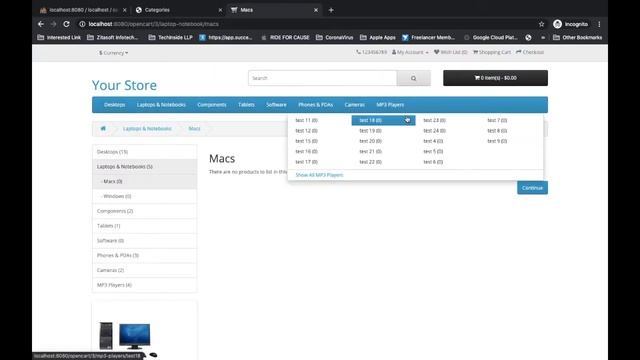The width and height of the screenshot is (640, 360).
Task: Open the Shopping Cart link
Action: [492, 52]
